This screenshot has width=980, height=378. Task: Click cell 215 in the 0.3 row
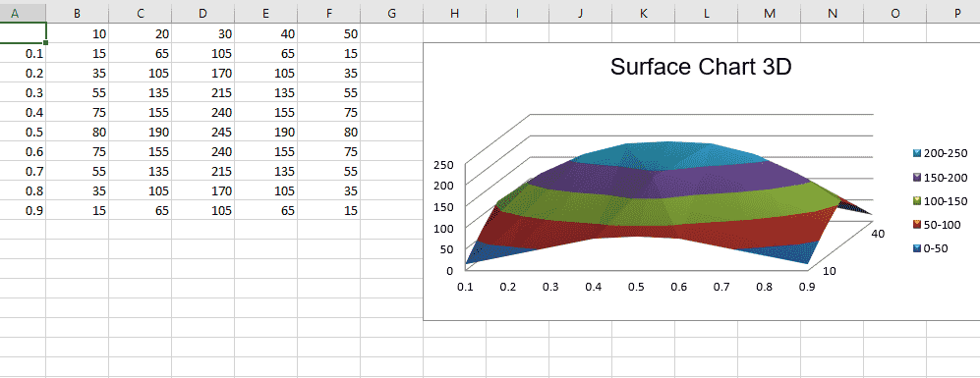pos(202,92)
